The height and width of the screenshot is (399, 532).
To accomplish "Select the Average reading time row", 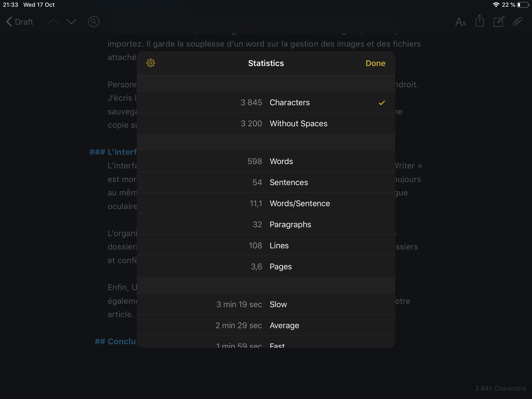I will click(x=266, y=325).
